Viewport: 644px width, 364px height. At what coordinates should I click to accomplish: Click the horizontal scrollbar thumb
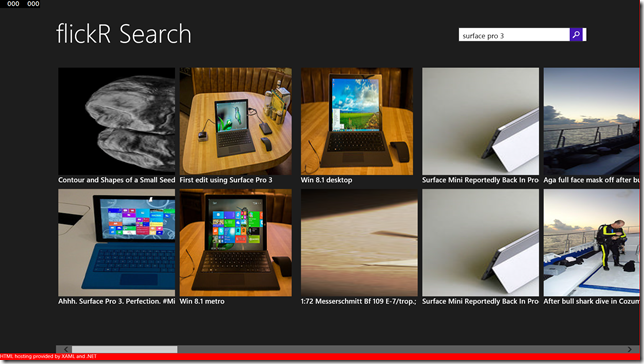[124, 349]
